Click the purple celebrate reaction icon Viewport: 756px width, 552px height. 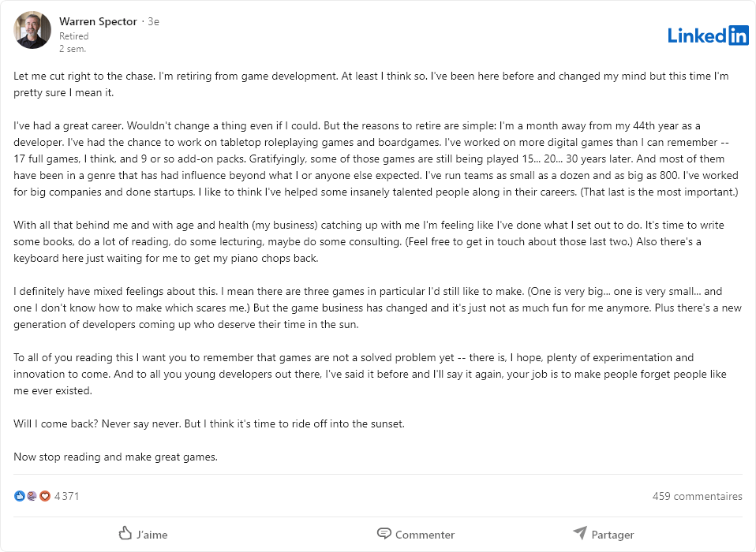click(x=32, y=496)
